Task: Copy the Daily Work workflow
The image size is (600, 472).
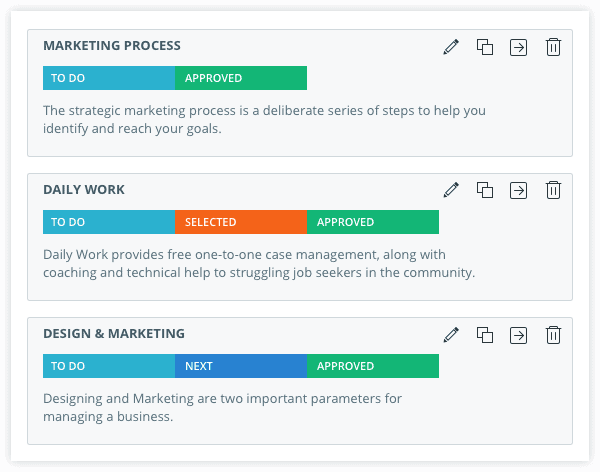Action: 485,190
